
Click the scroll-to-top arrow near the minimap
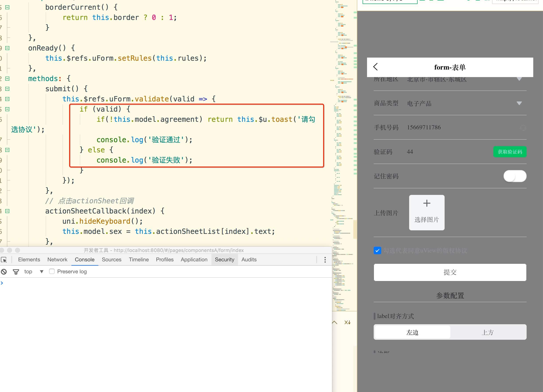pyautogui.click(x=334, y=322)
